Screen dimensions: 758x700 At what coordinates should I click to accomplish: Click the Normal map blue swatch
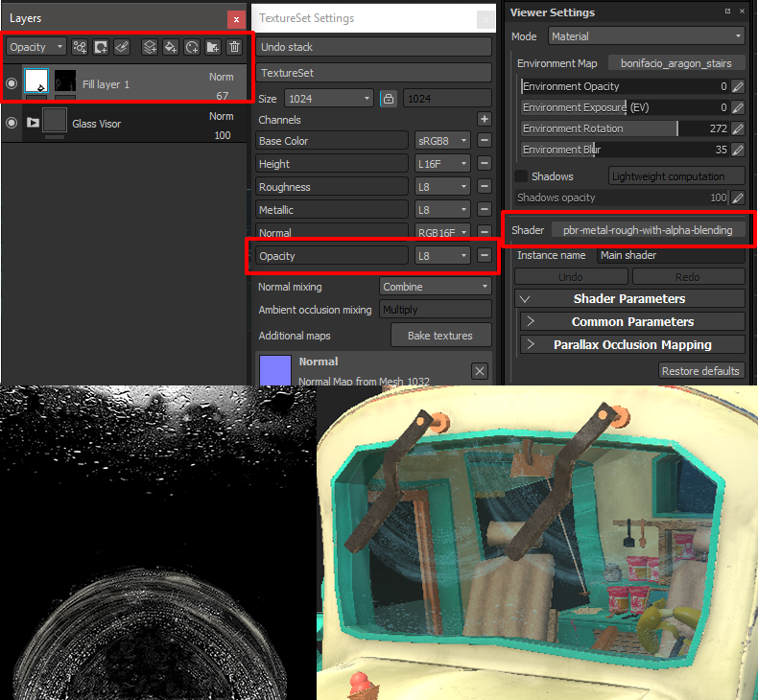275,370
